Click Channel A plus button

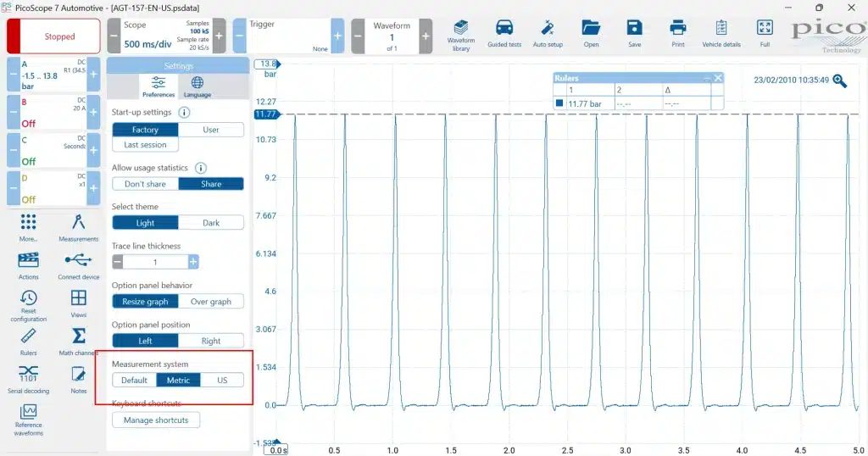click(x=93, y=74)
